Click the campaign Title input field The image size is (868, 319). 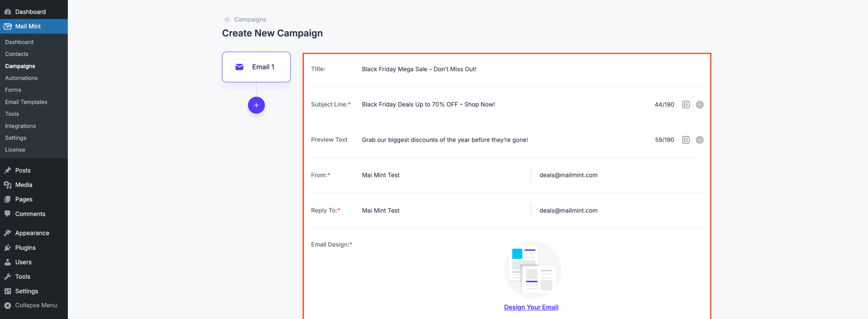pos(532,69)
